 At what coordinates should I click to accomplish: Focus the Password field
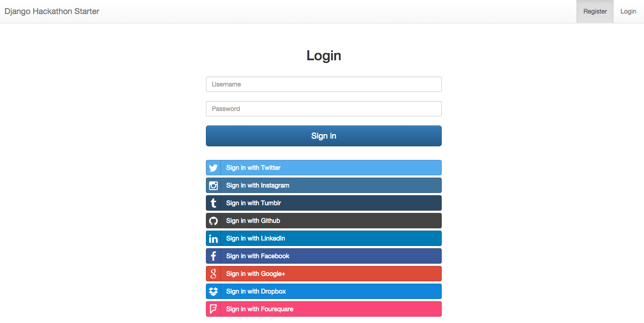tap(324, 109)
